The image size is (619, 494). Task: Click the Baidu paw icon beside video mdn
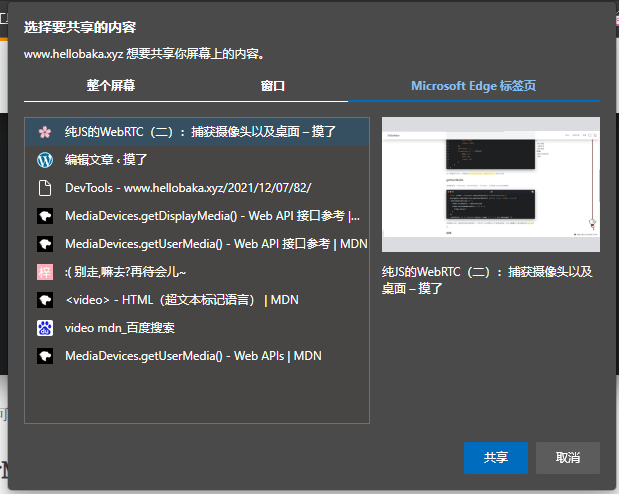click(x=45, y=328)
